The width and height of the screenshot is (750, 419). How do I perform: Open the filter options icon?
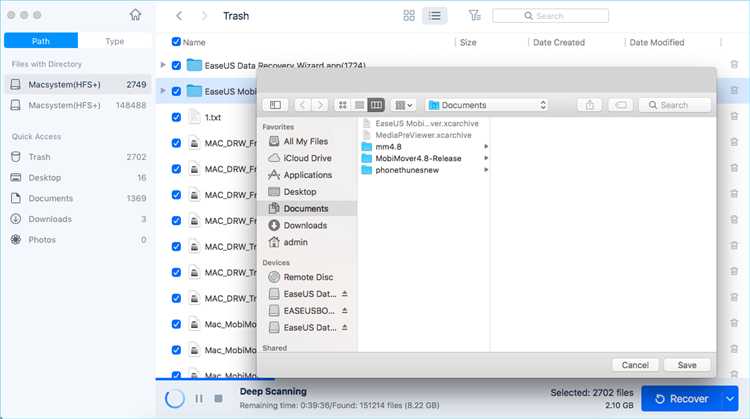[x=474, y=15]
